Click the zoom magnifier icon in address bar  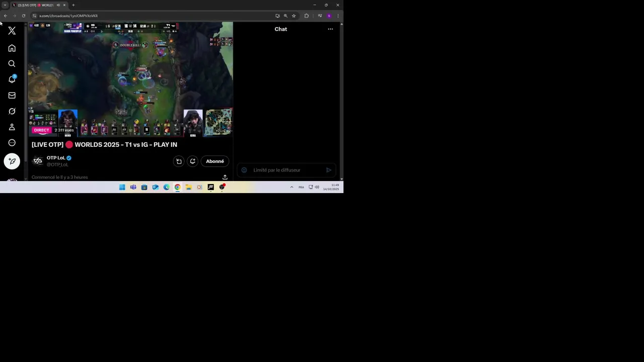[285, 16]
